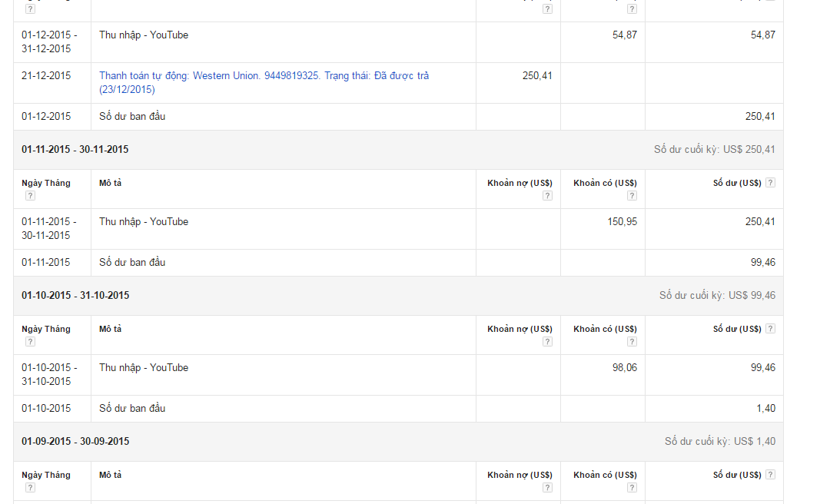830x504 pixels.
Task: Select October's Thu nhập - YouTube entry
Action: (144, 368)
